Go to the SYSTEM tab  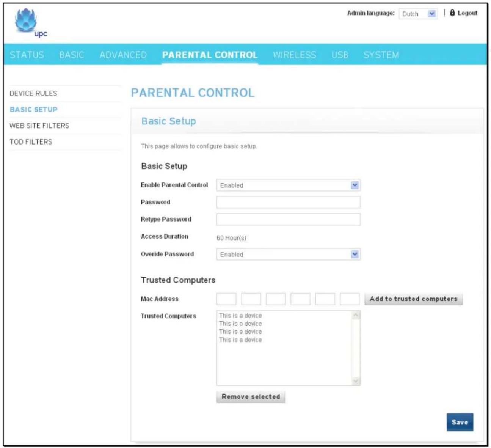click(381, 55)
